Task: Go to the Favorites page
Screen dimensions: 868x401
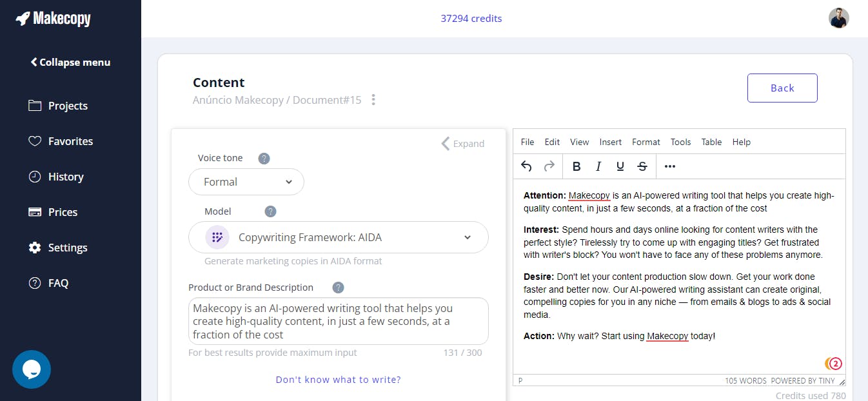Action: click(70, 141)
